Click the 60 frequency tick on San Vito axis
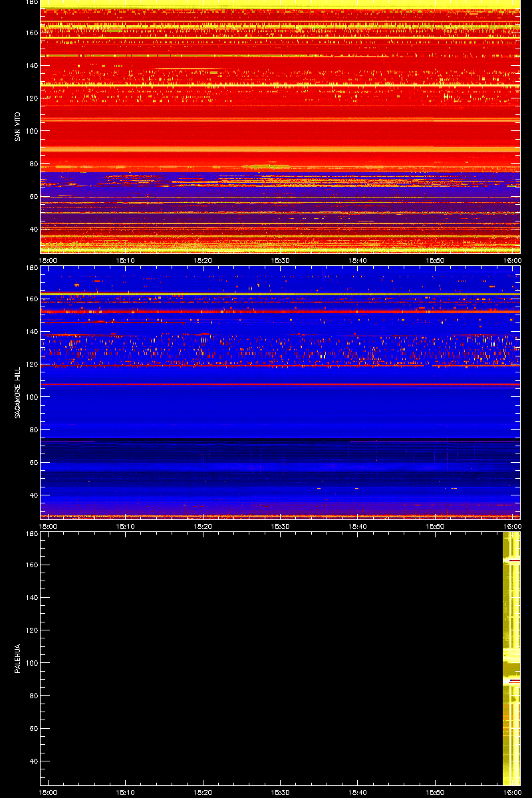 pos(33,196)
